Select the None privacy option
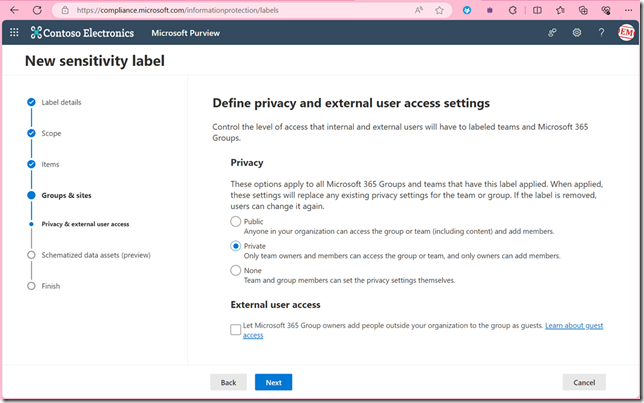The height and width of the screenshot is (403, 644). (x=235, y=270)
